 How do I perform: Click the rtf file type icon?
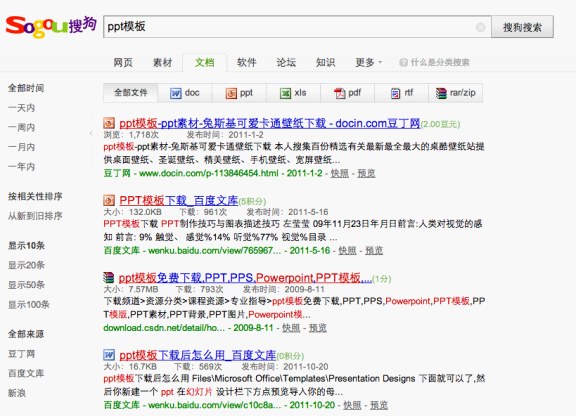(x=395, y=93)
